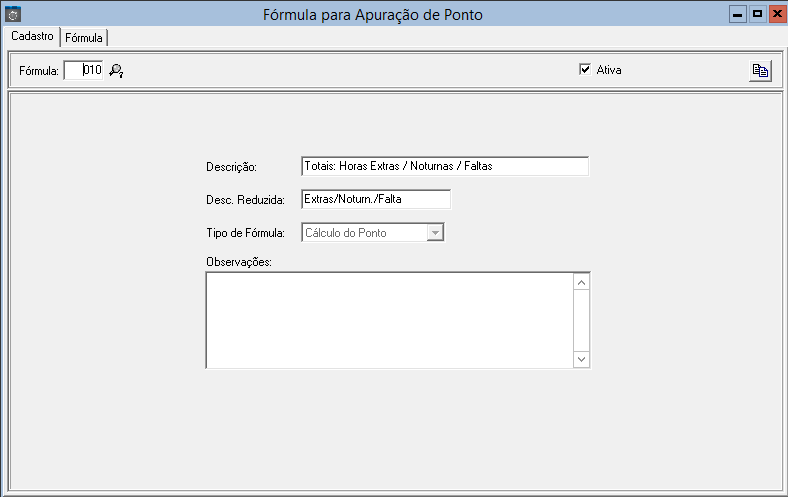The width and height of the screenshot is (788, 497).
Task: Expand the Tipo de Fórmula dropdown arrow
Action: point(434,233)
